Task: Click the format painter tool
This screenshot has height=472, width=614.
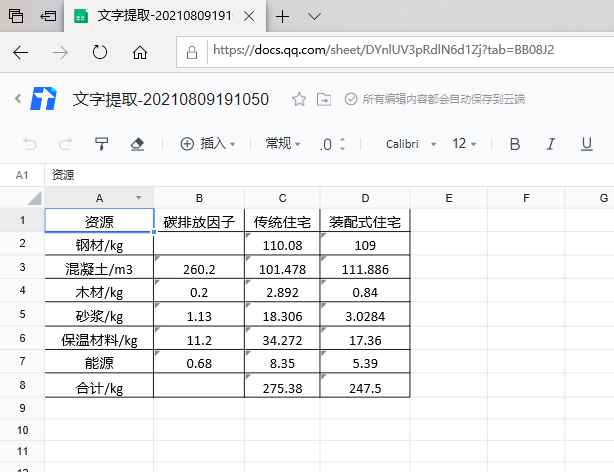Action: [101, 144]
